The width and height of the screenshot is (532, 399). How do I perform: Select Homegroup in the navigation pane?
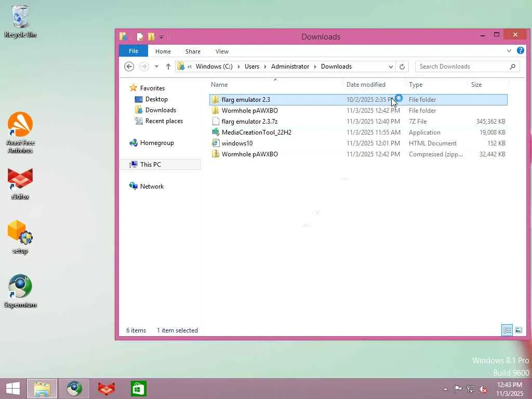[157, 143]
